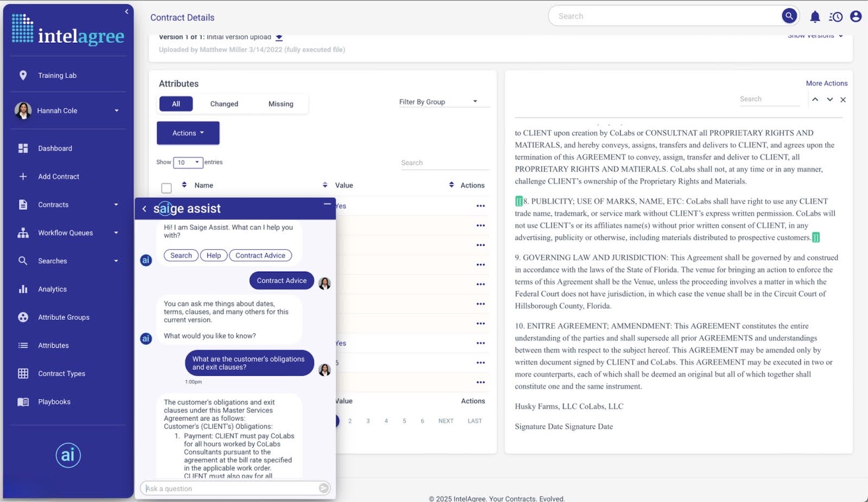
Task: Click NEXT in the attributes pagination
Action: click(446, 421)
